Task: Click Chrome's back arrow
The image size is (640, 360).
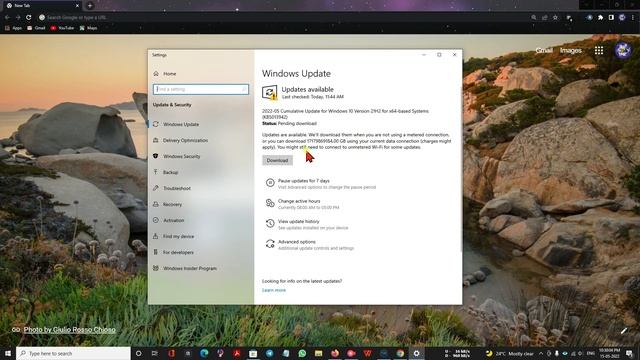Action: click(7, 18)
